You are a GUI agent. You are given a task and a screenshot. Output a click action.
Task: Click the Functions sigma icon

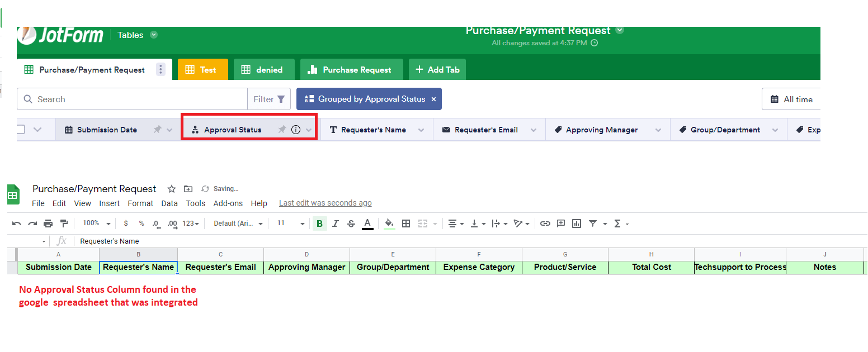[x=617, y=223]
